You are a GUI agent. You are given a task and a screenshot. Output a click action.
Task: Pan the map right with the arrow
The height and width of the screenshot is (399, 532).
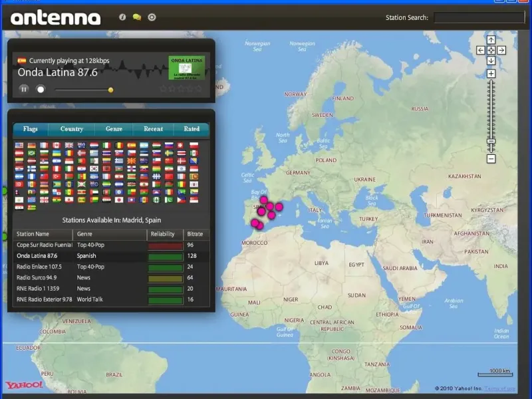(501, 51)
